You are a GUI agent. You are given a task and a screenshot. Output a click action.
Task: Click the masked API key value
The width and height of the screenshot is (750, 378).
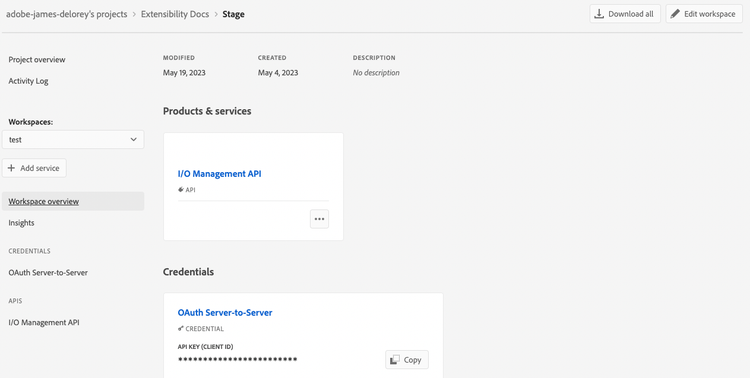pyautogui.click(x=237, y=360)
